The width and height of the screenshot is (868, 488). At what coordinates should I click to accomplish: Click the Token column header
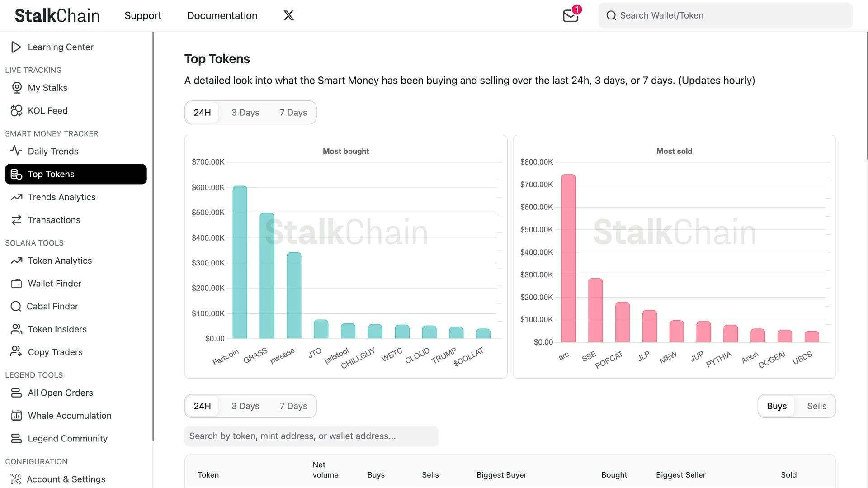point(208,475)
